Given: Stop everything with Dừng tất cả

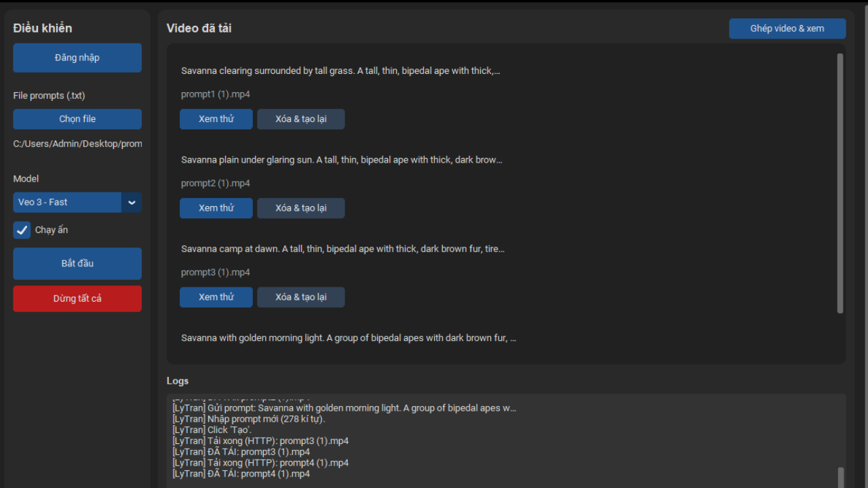Looking at the screenshot, I should click(x=77, y=298).
